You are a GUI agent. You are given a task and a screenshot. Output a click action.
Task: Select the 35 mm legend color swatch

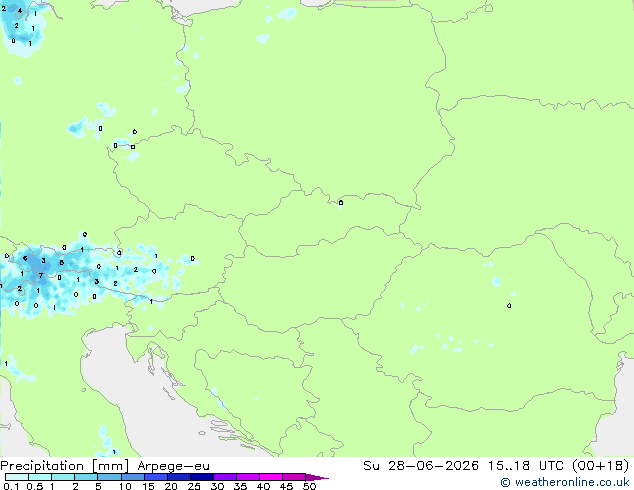(x=247, y=477)
